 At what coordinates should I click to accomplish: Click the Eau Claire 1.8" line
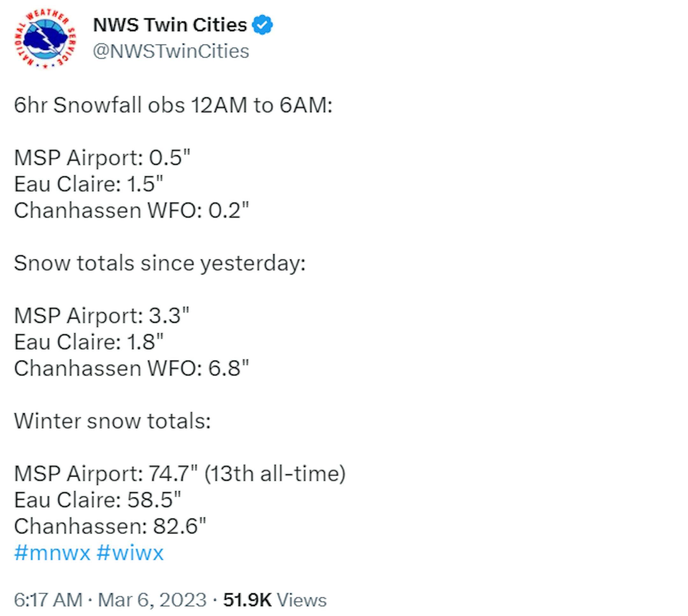(89, 342)
